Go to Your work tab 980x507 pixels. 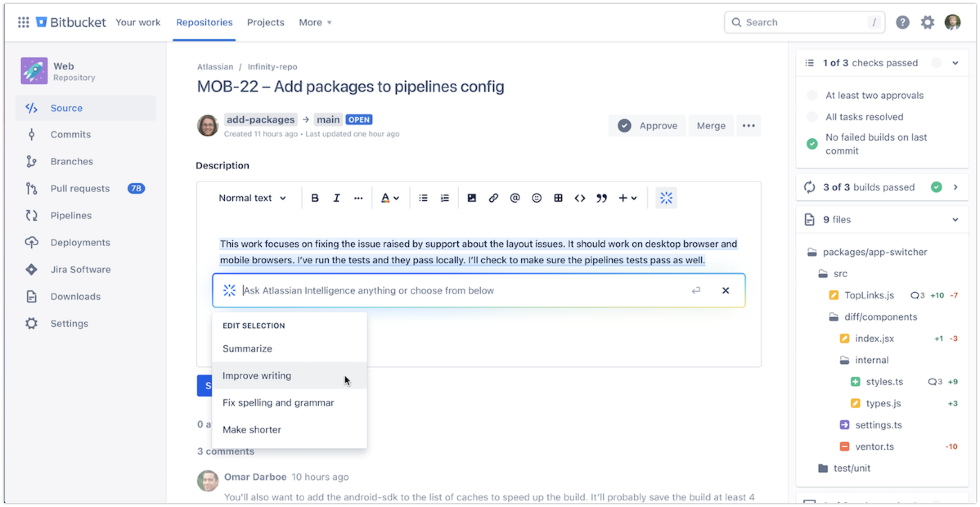pos(138,22)
